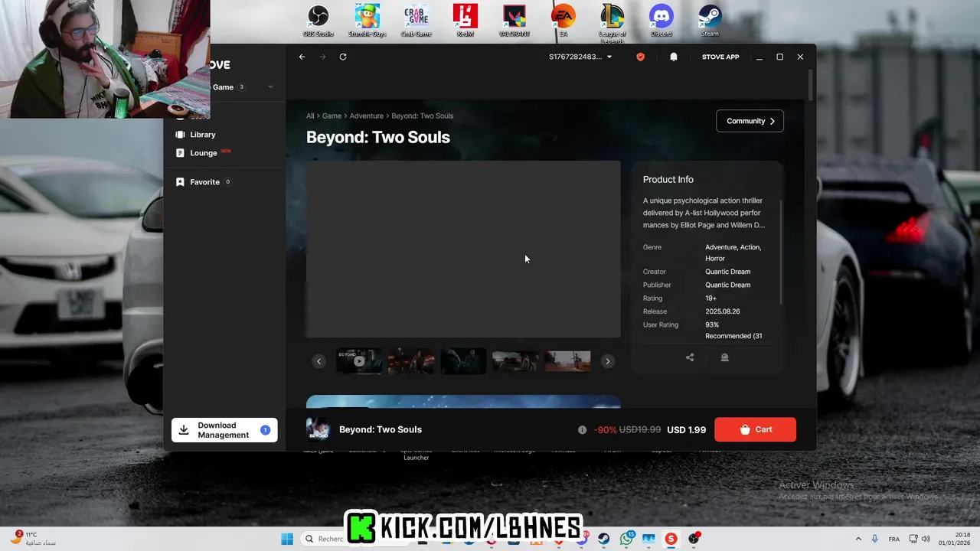Click All in the breadcrumb
This screenshot has height=551, width=980.
tap(310, 116)
